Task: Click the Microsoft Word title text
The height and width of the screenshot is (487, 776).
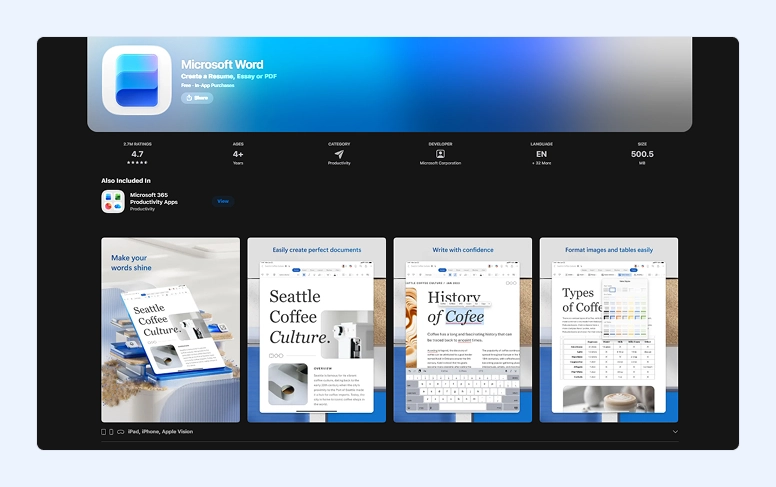Action: pos(222,64)
